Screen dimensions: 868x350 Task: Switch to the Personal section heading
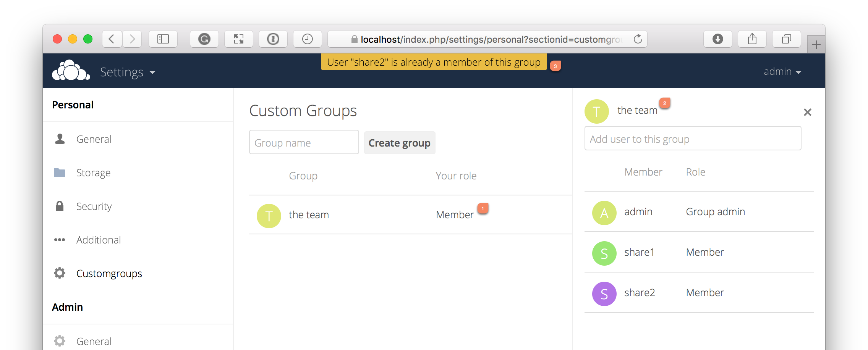pyautogui.click(x=73, y=105)
